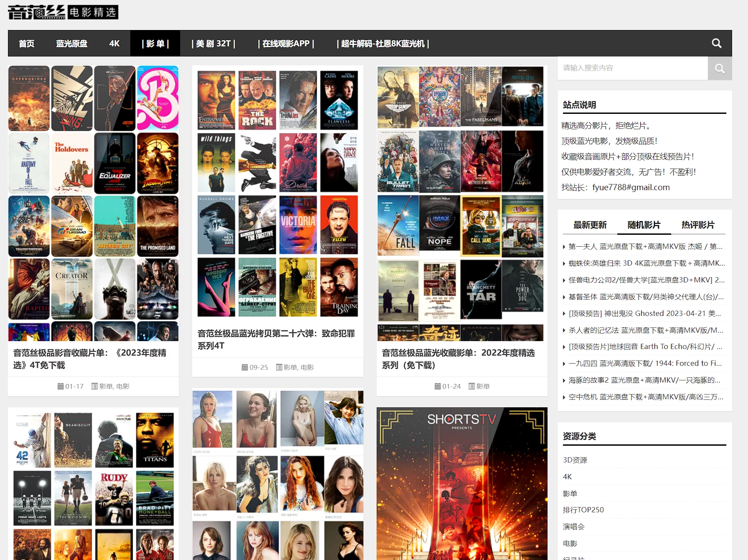Open the 4K navigation item
The height and width of the screenshot is (560, 748).
coord(114,44)
